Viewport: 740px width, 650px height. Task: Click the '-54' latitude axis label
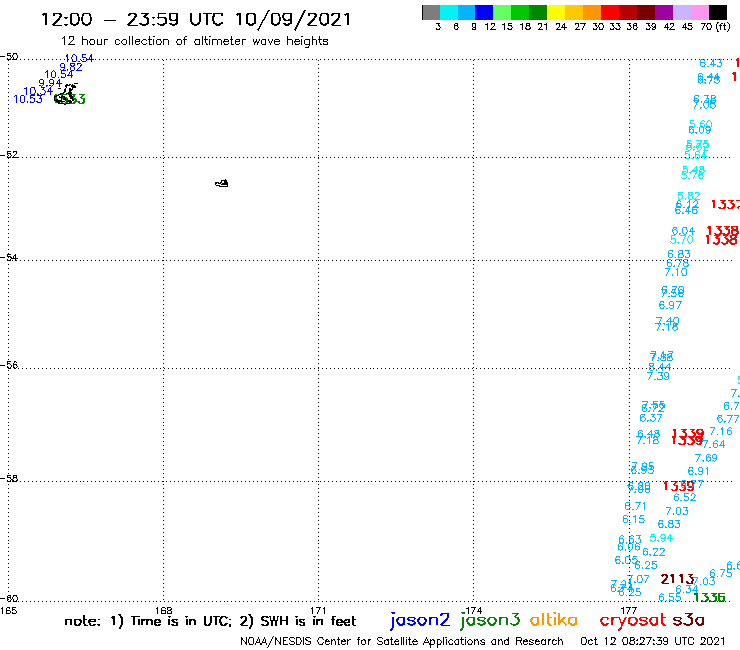[9, 257]
